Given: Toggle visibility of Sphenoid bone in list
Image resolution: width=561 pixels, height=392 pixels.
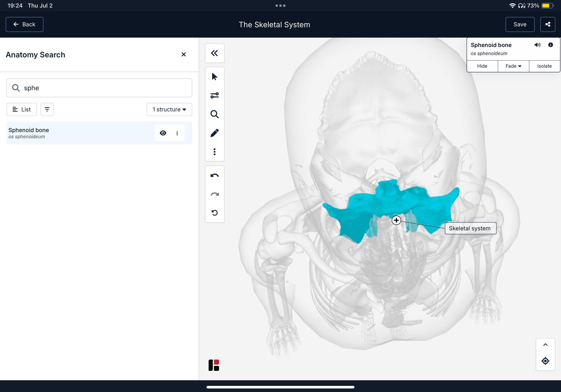Looking at the screenshot, I should point(163,133).
